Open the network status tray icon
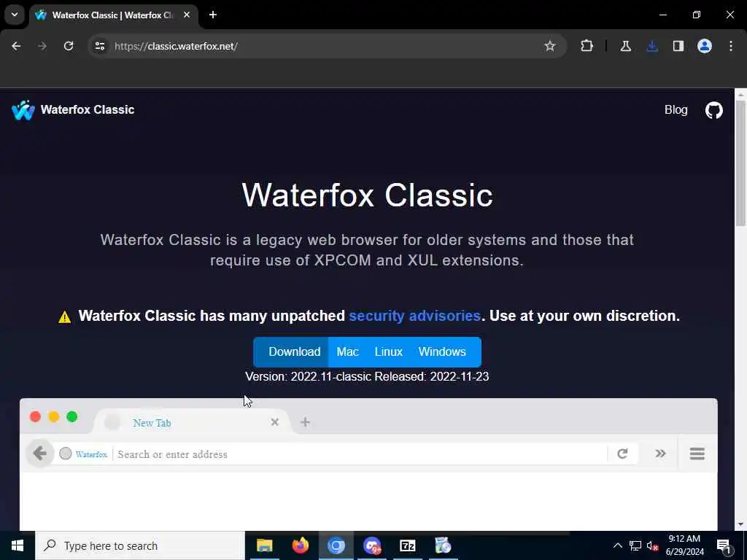The image size is (747, 560). [x=635, y=545]
